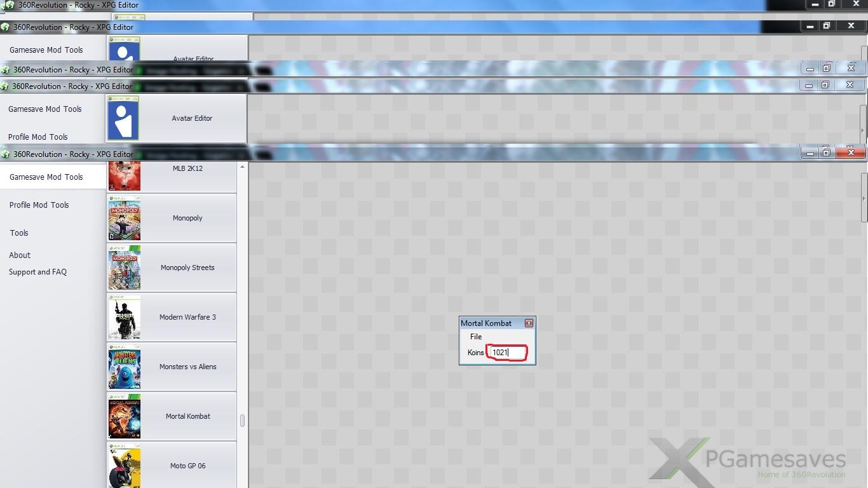
Task: Close the frontmost XPG Editor window with red X
Action: 851,152
